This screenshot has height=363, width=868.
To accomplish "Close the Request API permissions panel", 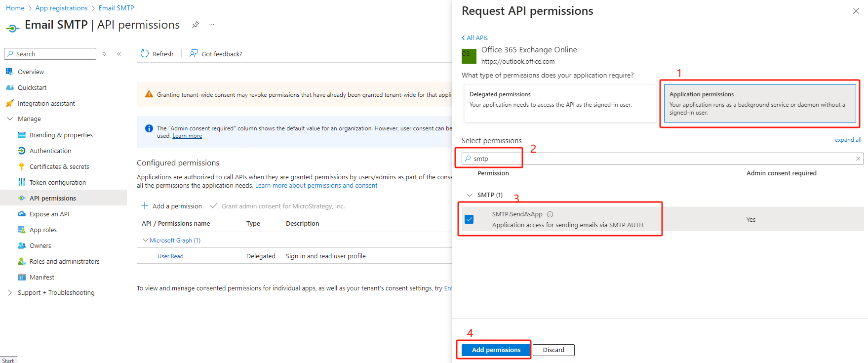I will (x=856, y=11).
